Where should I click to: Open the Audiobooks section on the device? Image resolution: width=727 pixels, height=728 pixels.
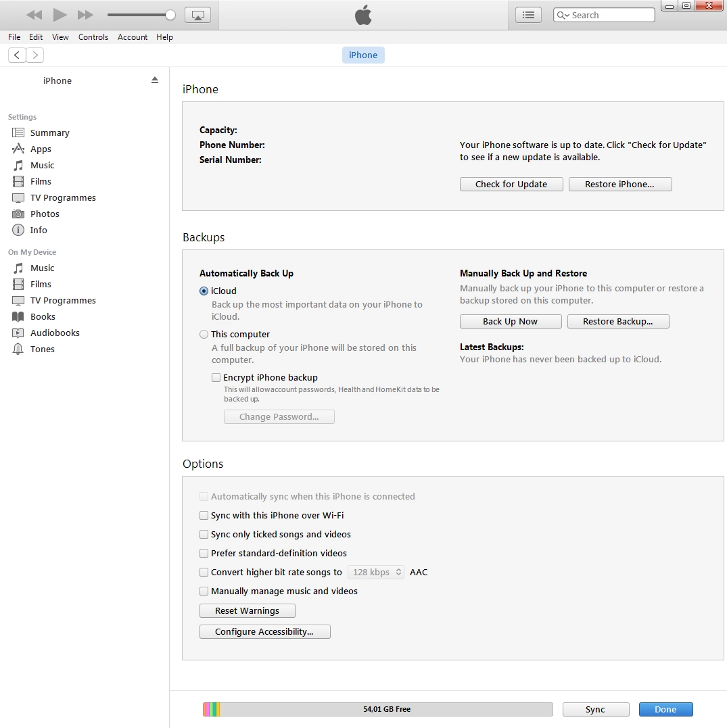point(54,333)
